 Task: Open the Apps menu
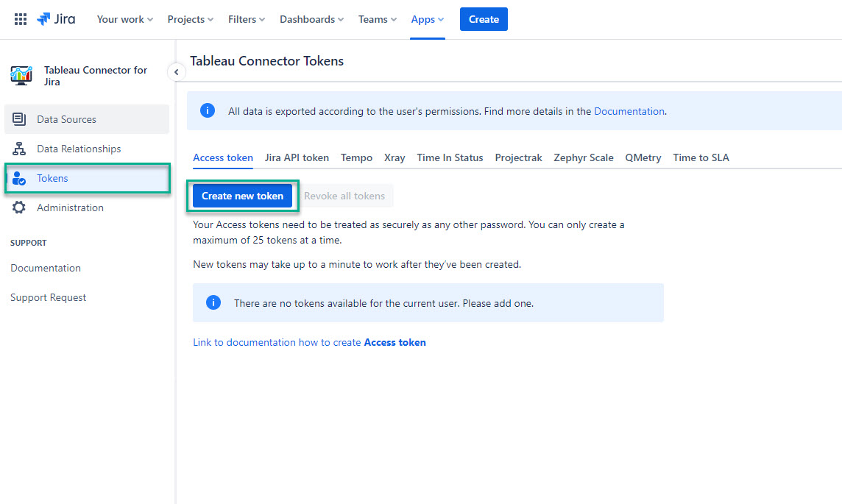click(427, 19)
